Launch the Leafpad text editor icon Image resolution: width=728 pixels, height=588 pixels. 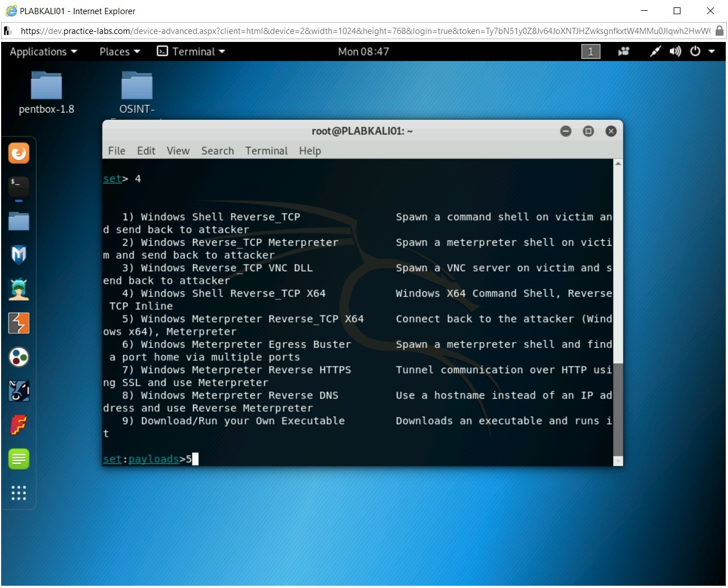pos(19,459)
